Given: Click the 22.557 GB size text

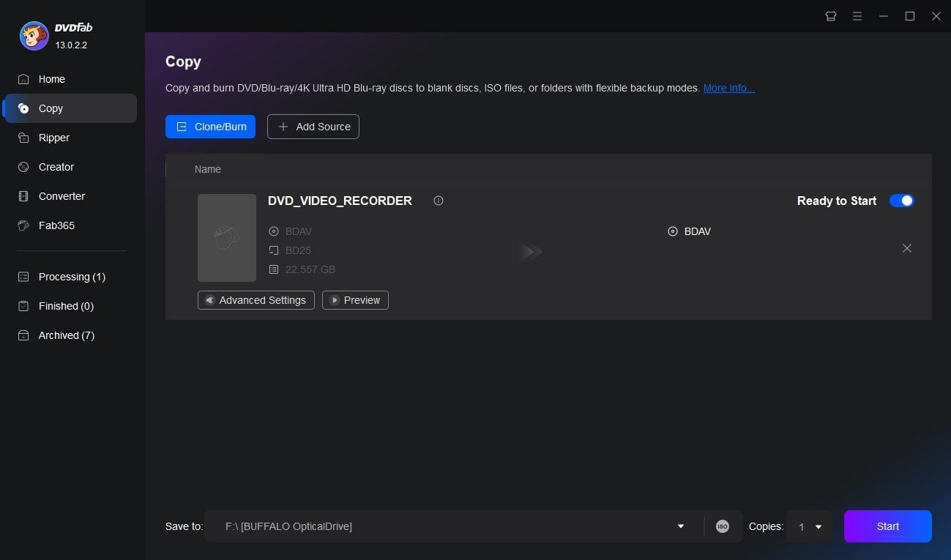Looking at the screenshot, I should click(310, 269).
